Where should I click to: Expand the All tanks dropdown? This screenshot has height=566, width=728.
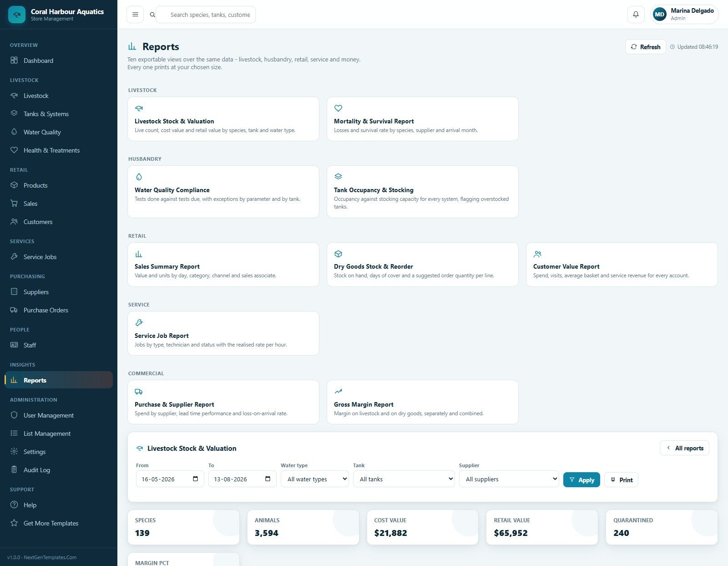pos(404,479)
